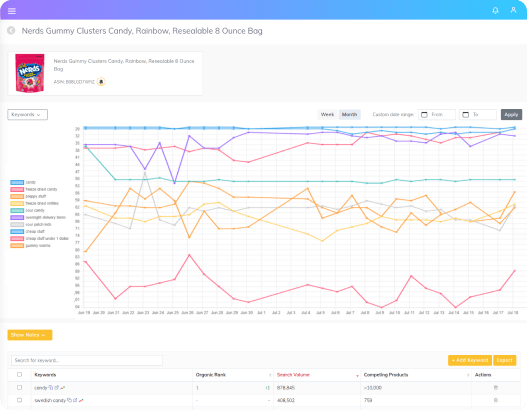Toggle preppy stuff legend series
Image resolution: width=527 pixels, height=411 pixels.
tap(28, 196)
